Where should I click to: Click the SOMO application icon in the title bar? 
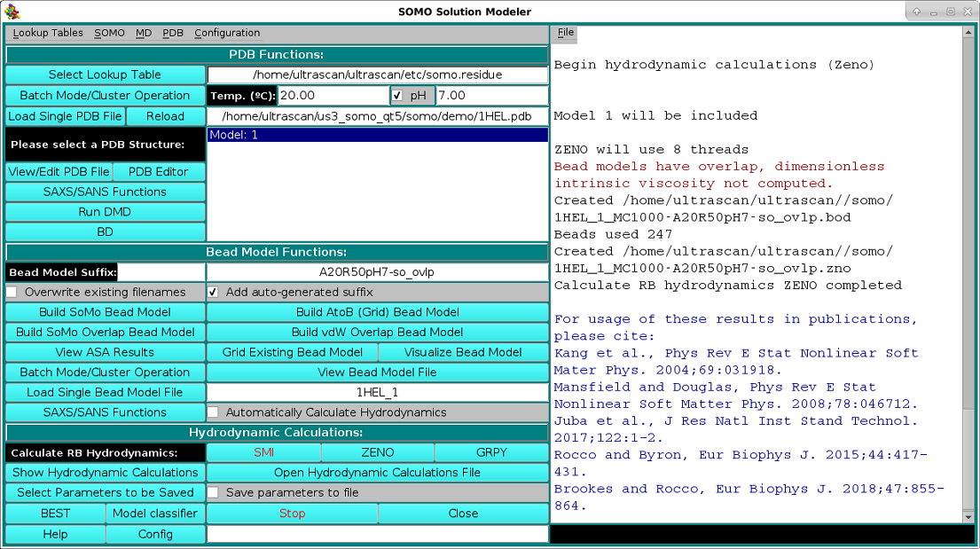click(12, 12)
